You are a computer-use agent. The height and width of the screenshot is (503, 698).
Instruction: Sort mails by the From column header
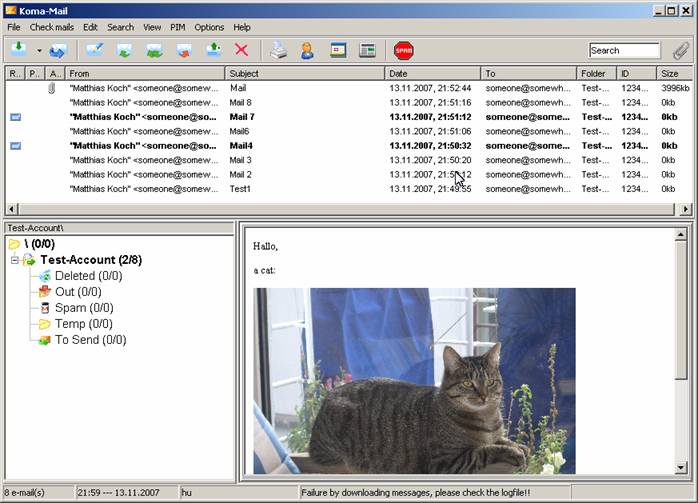click(x=145, y=73)
